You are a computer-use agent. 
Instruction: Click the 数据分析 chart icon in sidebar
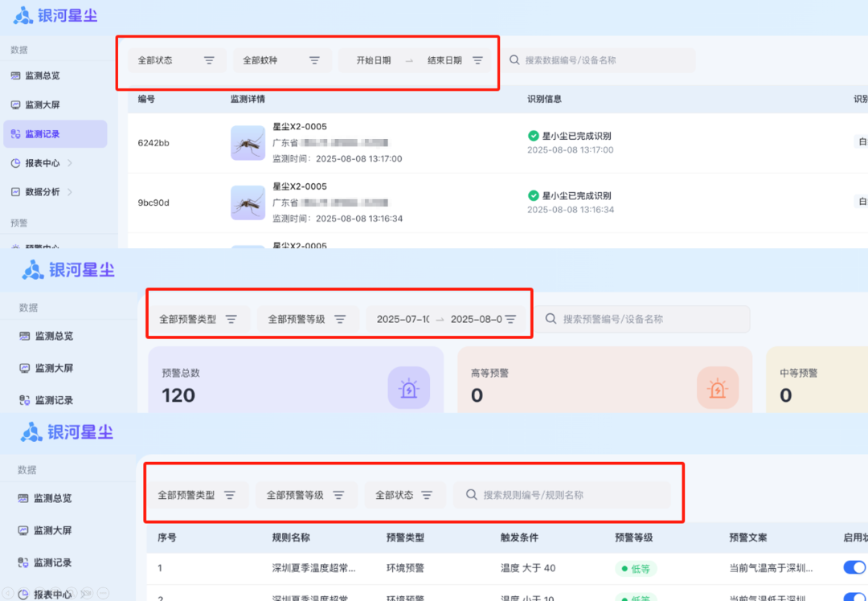(15, 192)
